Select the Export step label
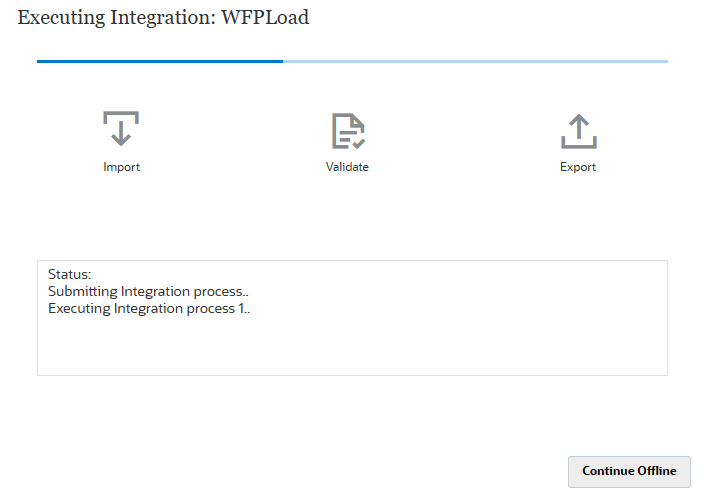The width and height of the screenshot is (710, 504). coord(578,167)
